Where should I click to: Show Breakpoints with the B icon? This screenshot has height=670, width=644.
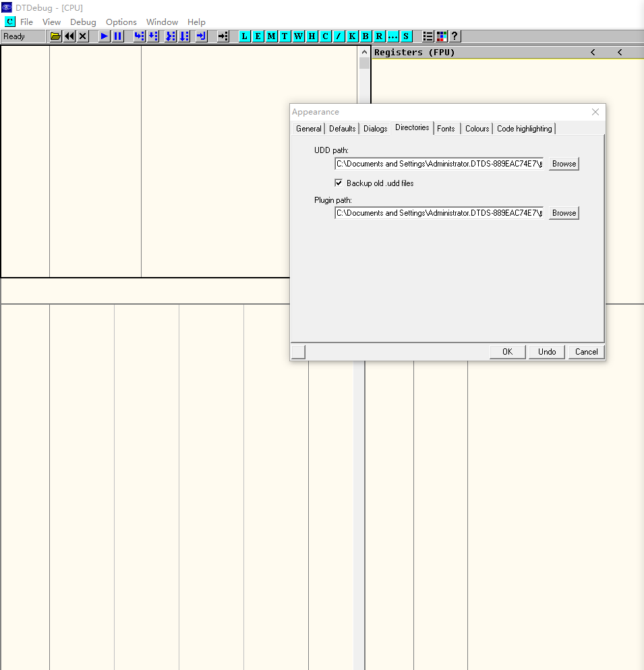365,36
